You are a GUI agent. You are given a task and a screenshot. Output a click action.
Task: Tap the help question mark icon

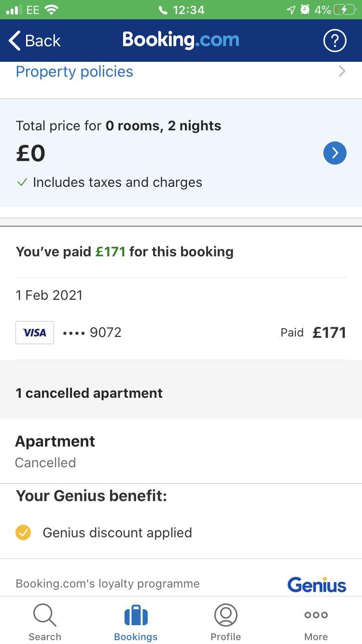coord(334,41)
